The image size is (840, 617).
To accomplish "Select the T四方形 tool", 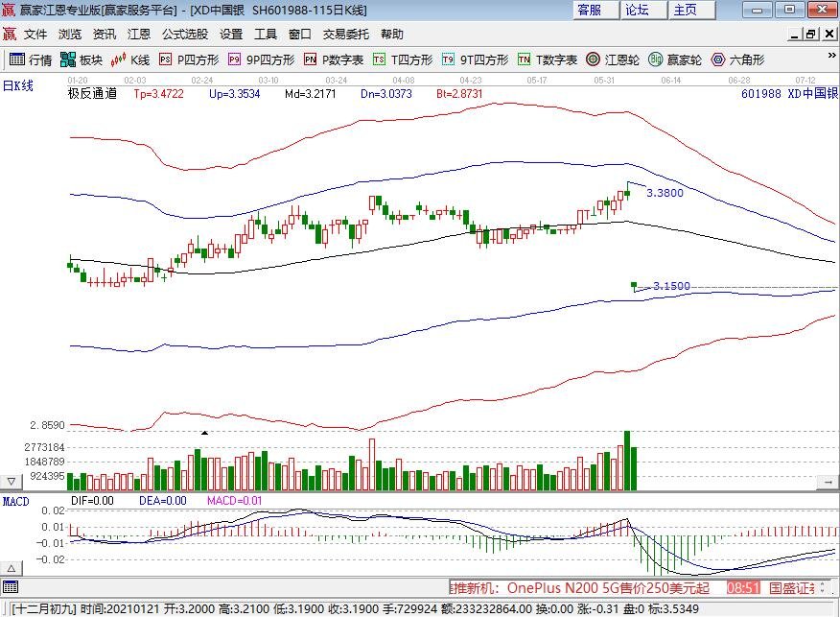I will [403, 59].
